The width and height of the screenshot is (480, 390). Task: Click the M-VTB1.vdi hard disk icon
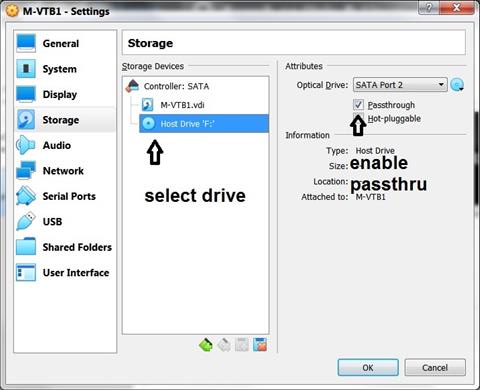(x=147, y=105)
